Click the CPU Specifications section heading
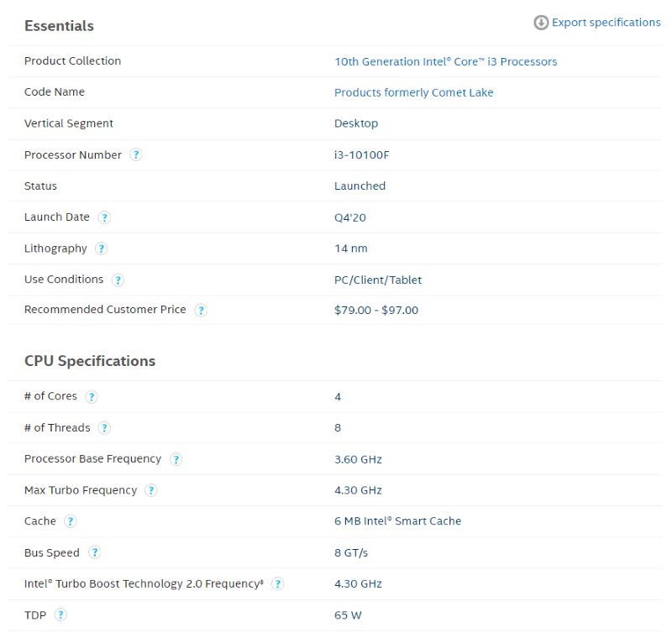The height and width of the screenshot is (638, 672). tap(90, 361)
